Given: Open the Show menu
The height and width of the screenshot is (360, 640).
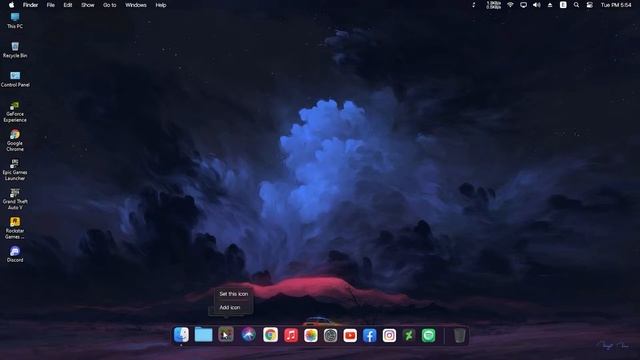Looking at the screenshot, I should tap(87, 5).
